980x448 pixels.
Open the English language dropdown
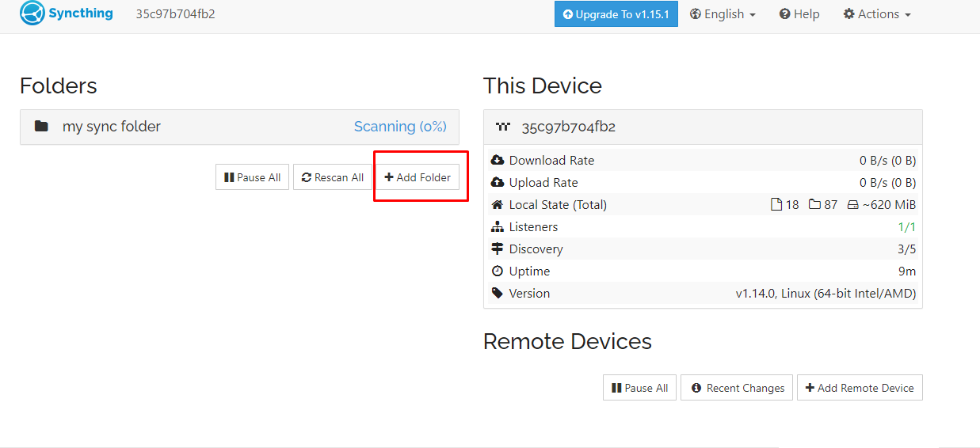(x=723, y=13)
